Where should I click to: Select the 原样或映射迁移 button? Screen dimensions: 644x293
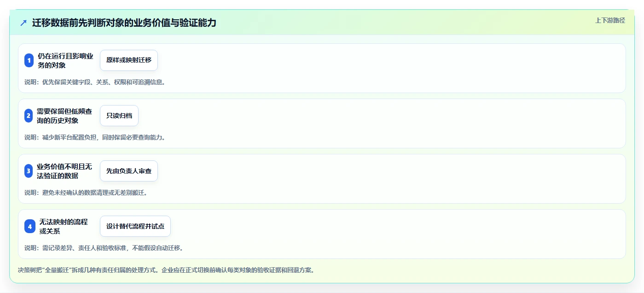(129, 60)
